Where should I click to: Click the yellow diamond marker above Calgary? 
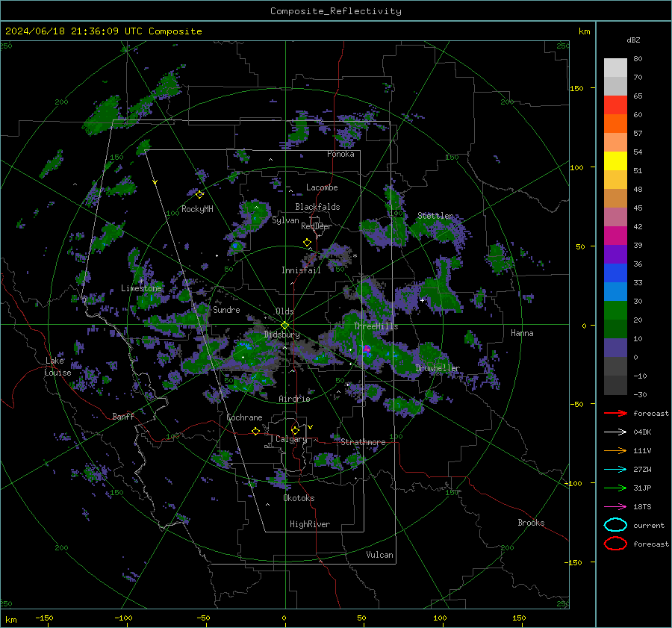click(295, 430)
